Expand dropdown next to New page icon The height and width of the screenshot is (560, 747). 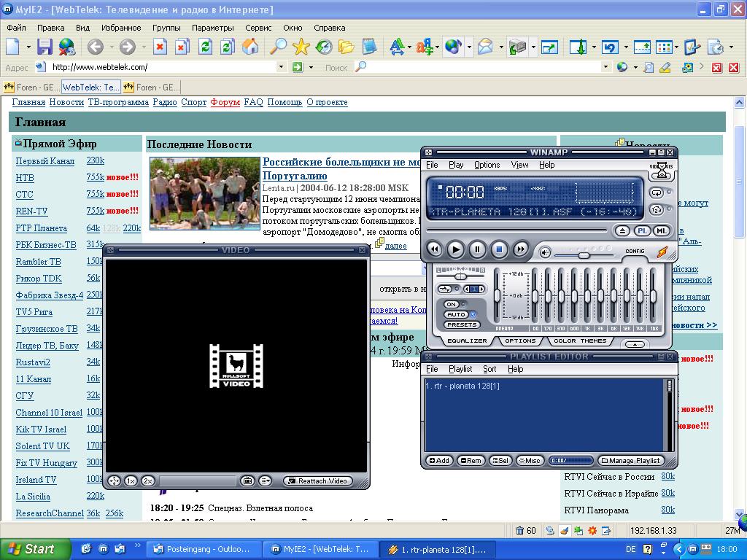pyautogui.click(x=28, y=47)
